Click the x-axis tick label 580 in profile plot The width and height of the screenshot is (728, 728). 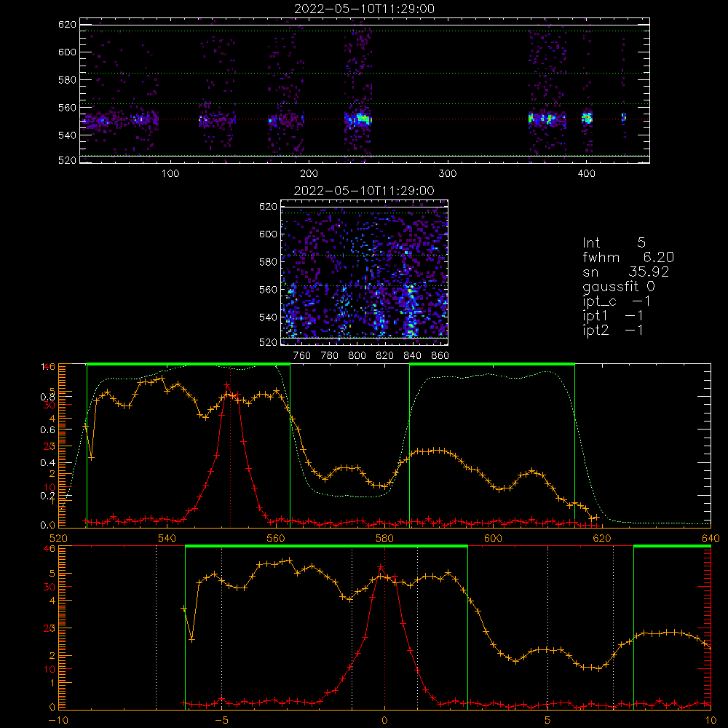pyautogui.click(x=384, y=539)
